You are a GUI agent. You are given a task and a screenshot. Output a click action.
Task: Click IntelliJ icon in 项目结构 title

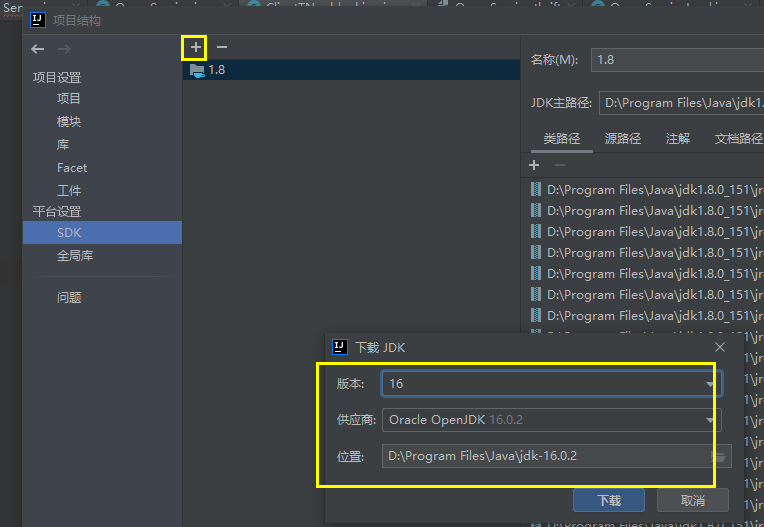point(38,20)
